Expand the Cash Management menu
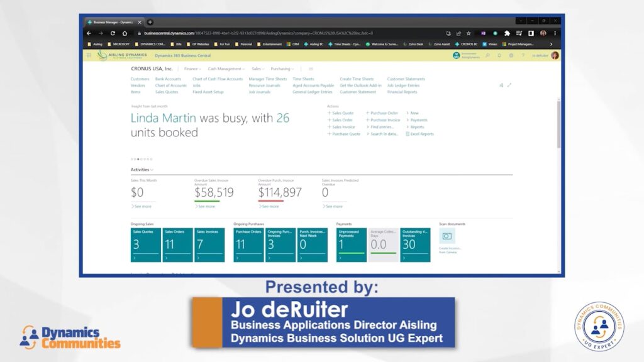This screenshot has width=644, height=362. click(226, 69)
